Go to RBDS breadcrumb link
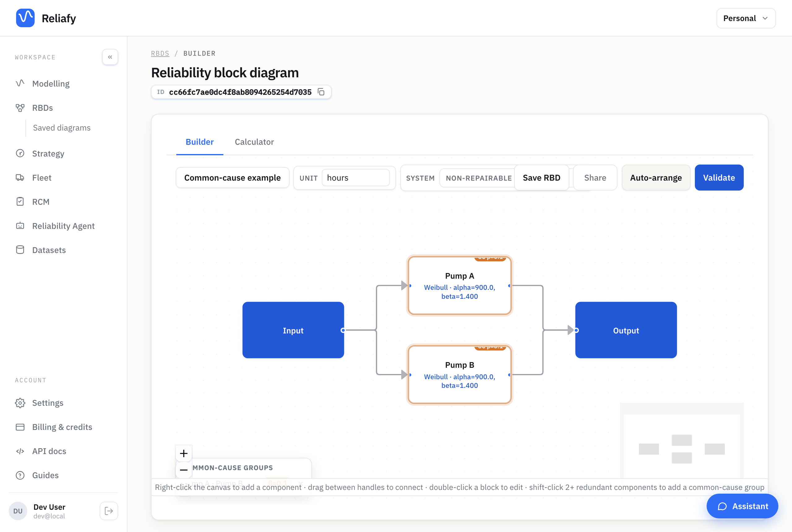Screen dimensions: 792x532 point(160,53)
